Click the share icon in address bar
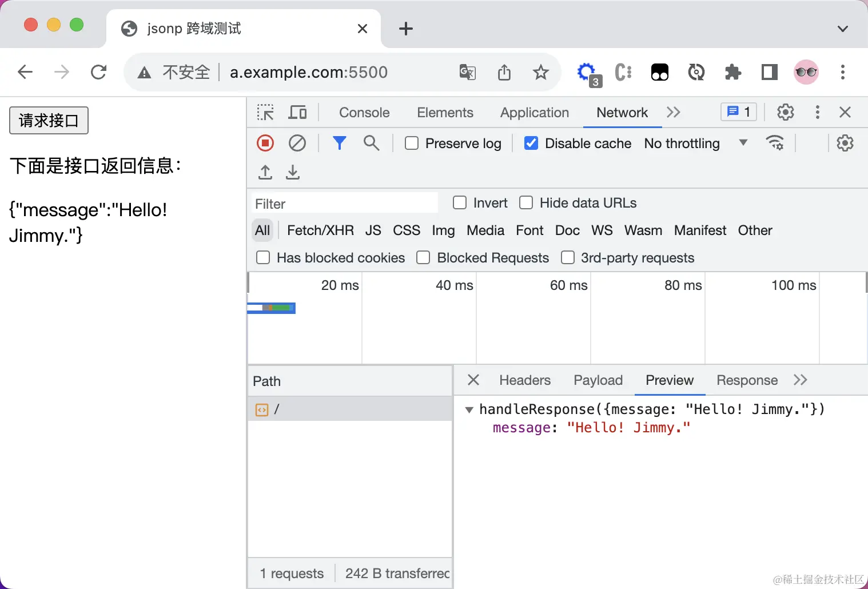The width and height of the screenshot is (868, 589). click(x=504, y=72)
